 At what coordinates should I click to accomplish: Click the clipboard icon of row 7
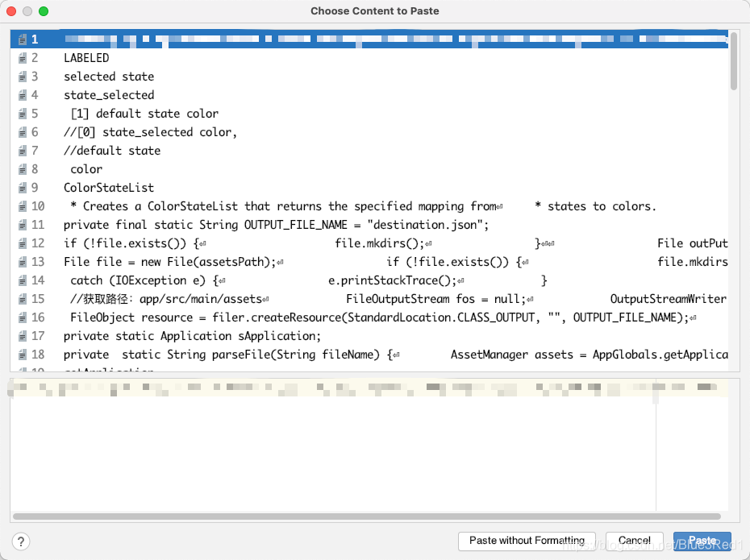click(23, 151)
